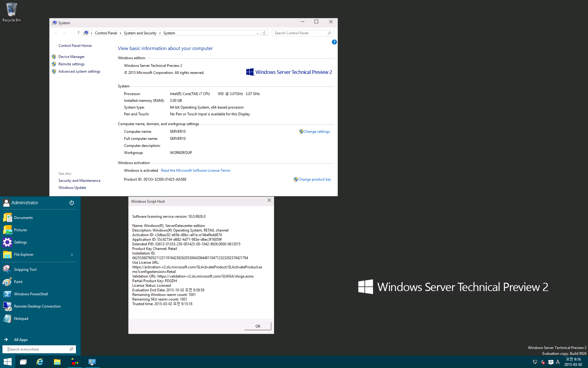Image resolution: width=588 pixels, height=368 pixels.
Task: Show All Apps in Start menu
Action: click(16, 339)
